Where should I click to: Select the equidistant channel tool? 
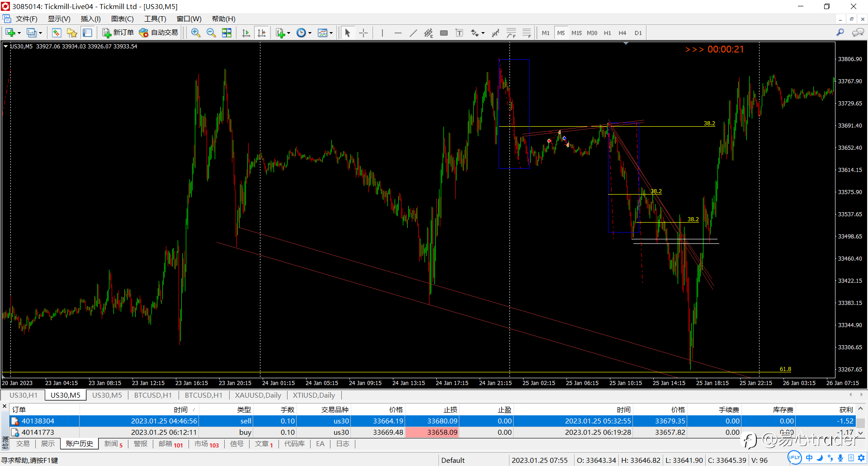pyautogui.click(x=429, y=33)
